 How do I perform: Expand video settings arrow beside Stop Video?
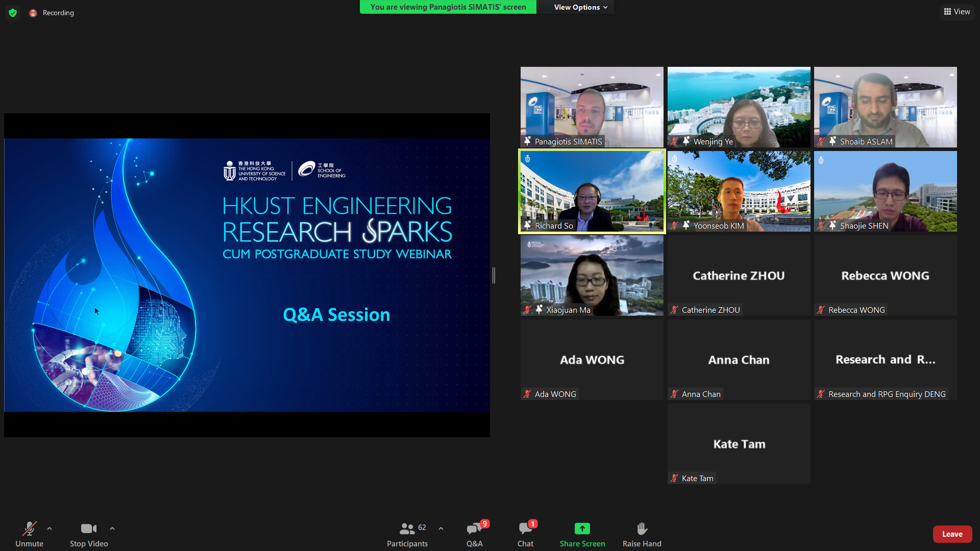point(112,529)
